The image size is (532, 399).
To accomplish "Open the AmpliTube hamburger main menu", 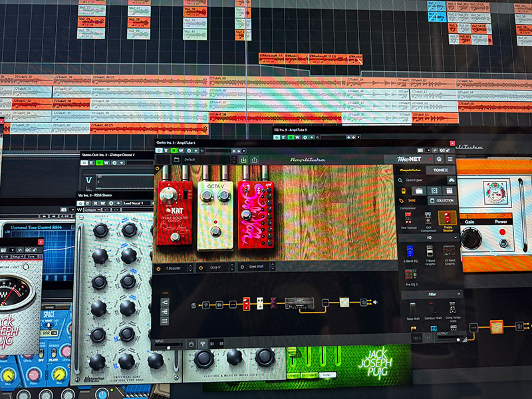I will [x=450, y=159].
